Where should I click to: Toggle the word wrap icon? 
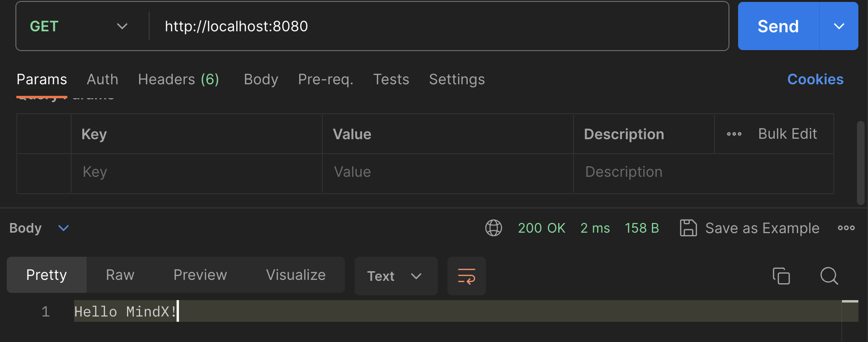[x=466, y=276]
